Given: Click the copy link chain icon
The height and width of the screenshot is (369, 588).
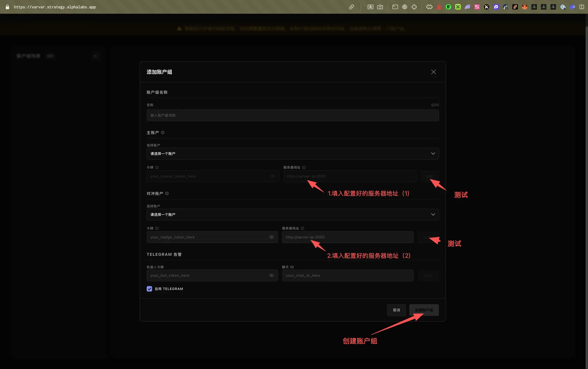Looking at the screenshot, I should coord(351,7).
